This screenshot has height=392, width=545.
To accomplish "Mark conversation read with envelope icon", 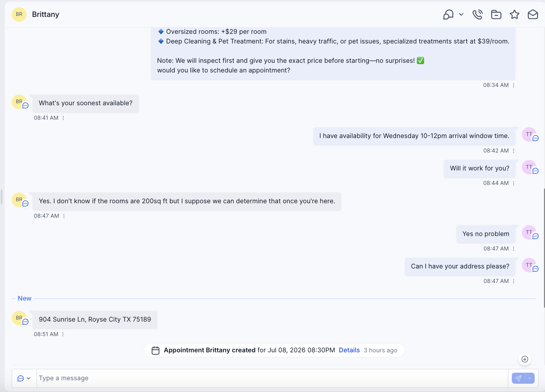I will (533, 14).
